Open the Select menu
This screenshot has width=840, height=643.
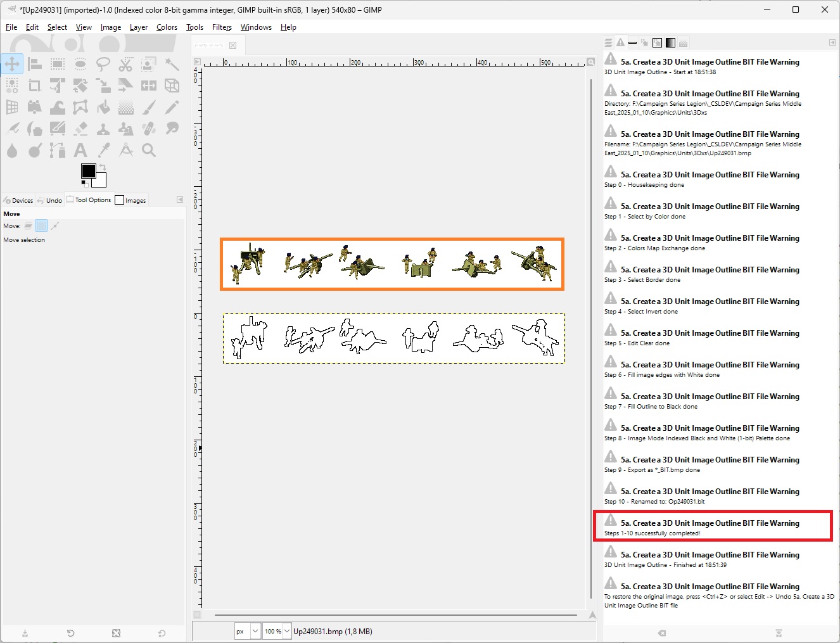click(x=57, y=27)
